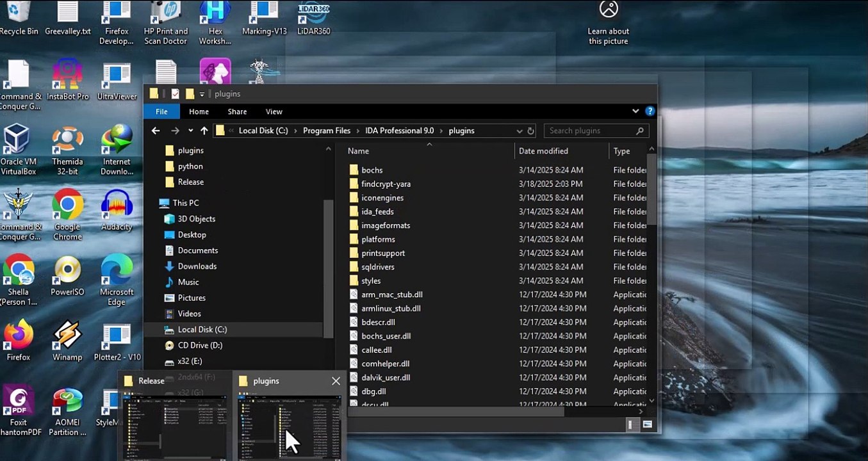Expand the address bar history dropdown
The width and height of the screenshot is (868, 461).
520,131
